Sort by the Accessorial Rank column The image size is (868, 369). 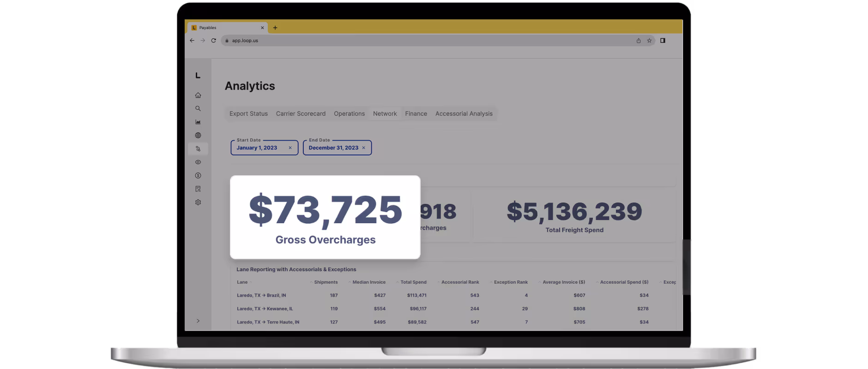(460, 282)
